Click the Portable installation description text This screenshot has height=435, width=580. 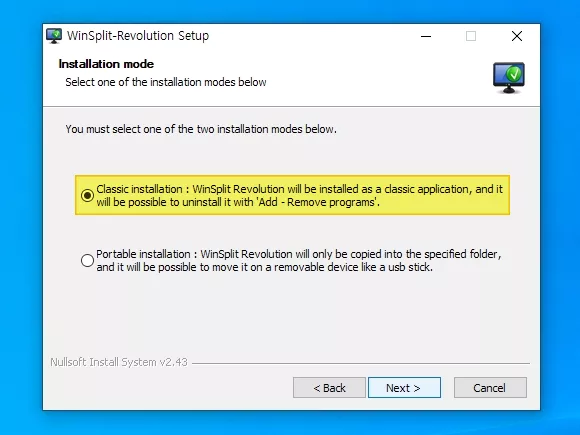pos(299,260)
